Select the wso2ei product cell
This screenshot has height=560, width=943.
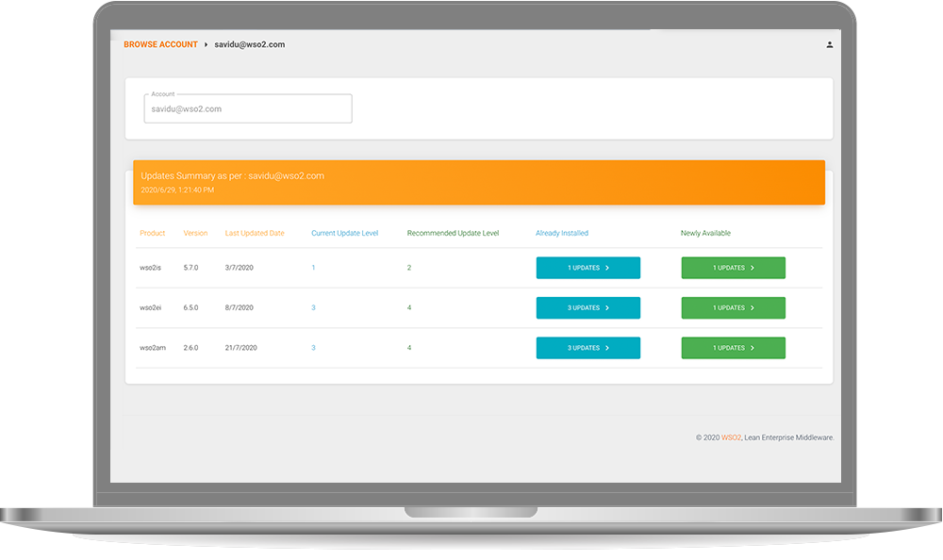tap(150, 308)
